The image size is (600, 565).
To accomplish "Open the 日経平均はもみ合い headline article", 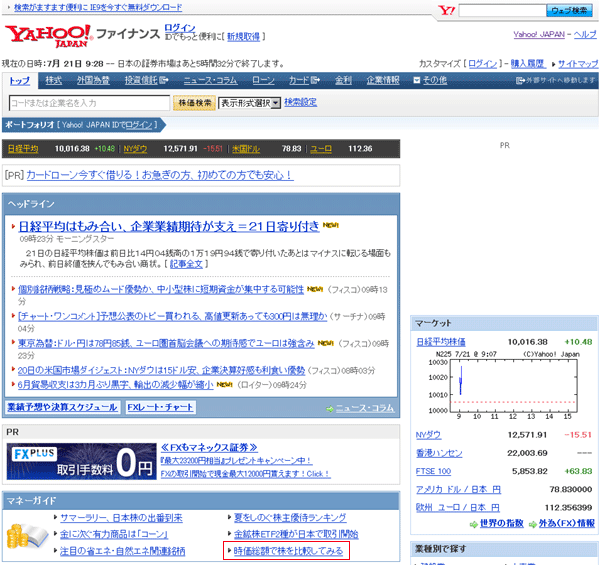I will (x=169, y=225).
